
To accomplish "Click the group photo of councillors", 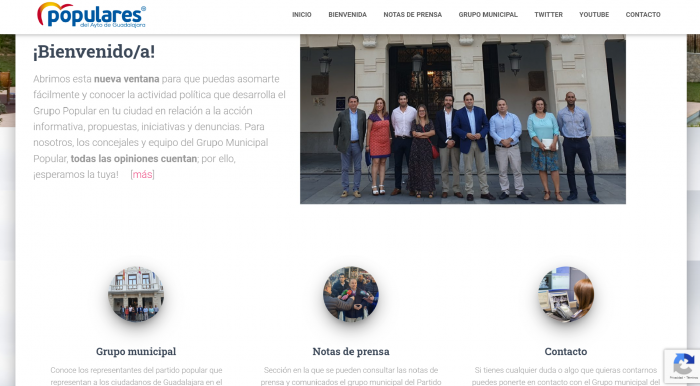I will coord(463,119).
